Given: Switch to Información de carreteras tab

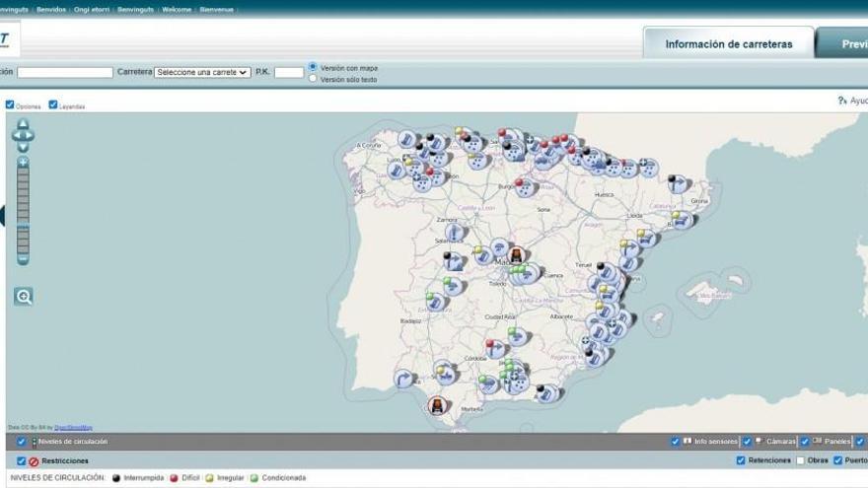Looking at the screenshot, I should tap(728, 44).
